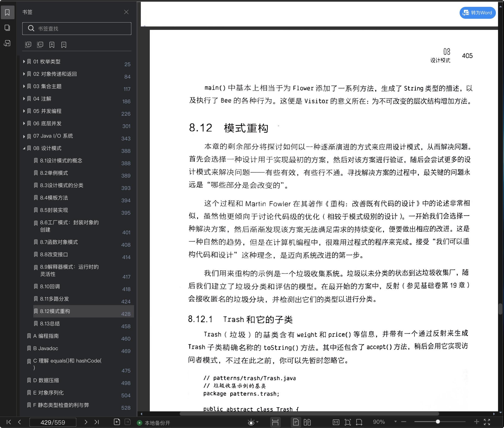Click the rightmost bookmark icon in bookmark toolbar

64,45
